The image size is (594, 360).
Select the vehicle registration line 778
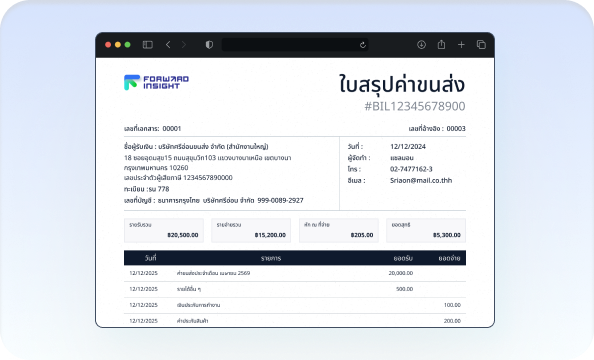(x=147, y=189)
